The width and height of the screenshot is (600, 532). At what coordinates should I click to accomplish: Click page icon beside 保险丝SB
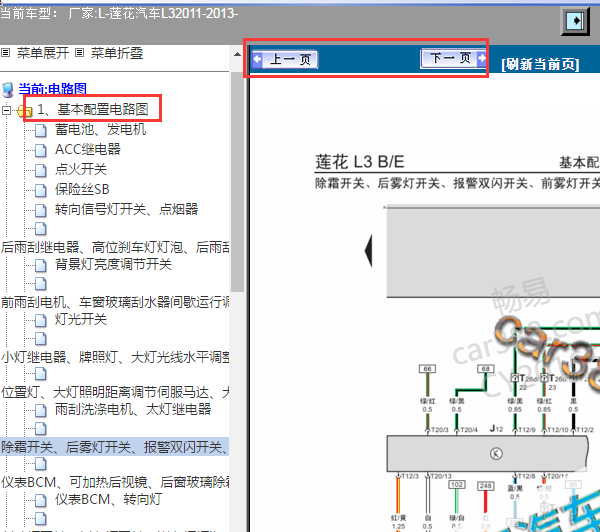pyautogui.click(x=41, y=190)
